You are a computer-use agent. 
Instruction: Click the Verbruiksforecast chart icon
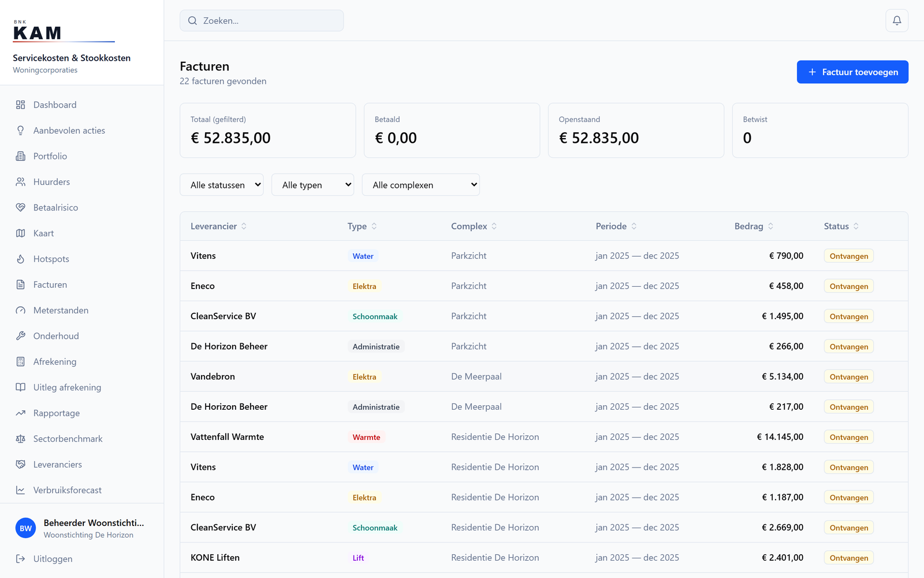(x=21, y=490)
